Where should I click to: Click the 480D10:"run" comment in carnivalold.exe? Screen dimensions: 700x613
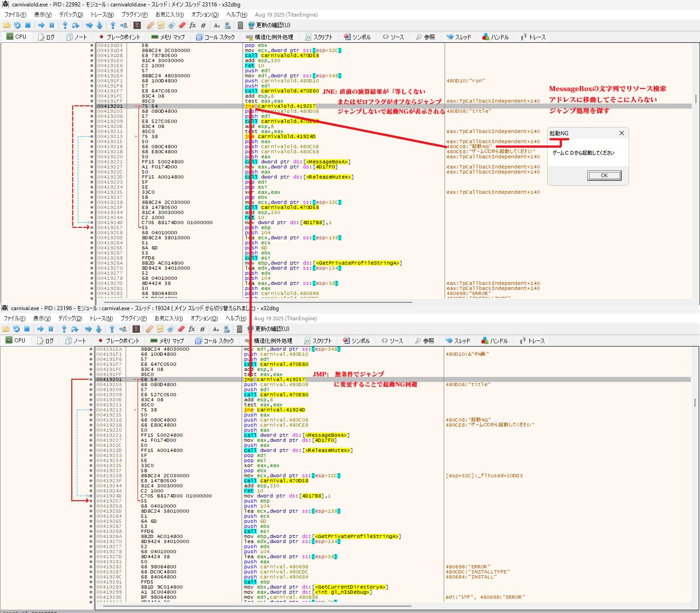pyautogui.click(x=465, y=81)
